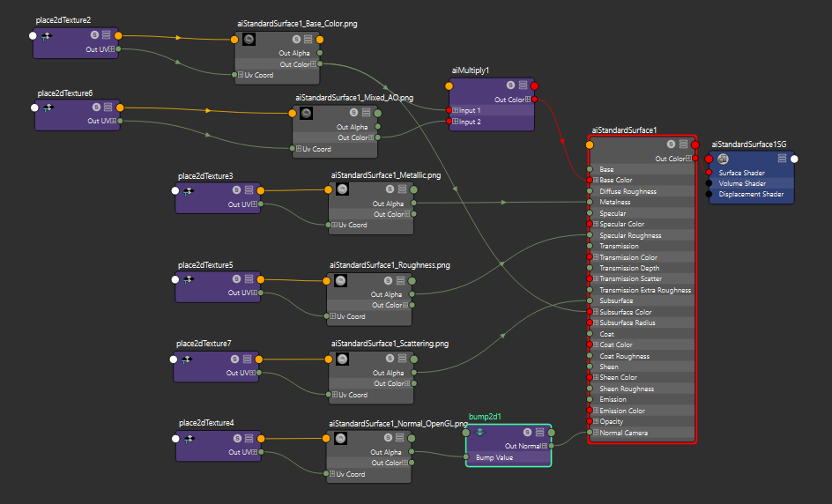
Task: Expand Specular Color attribute on aiStandardSurface1
Action: (x=596, y=224)
